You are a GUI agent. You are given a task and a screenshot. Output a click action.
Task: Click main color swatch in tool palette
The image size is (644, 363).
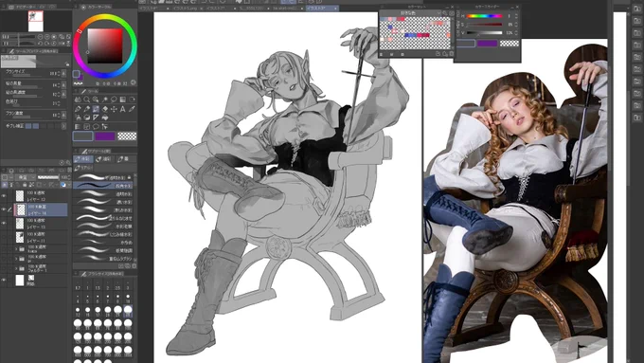(82, 136)
